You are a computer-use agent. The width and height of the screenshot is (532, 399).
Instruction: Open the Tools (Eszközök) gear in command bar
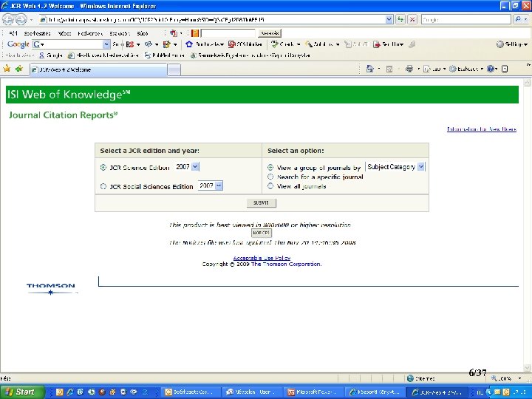[453, 69]
